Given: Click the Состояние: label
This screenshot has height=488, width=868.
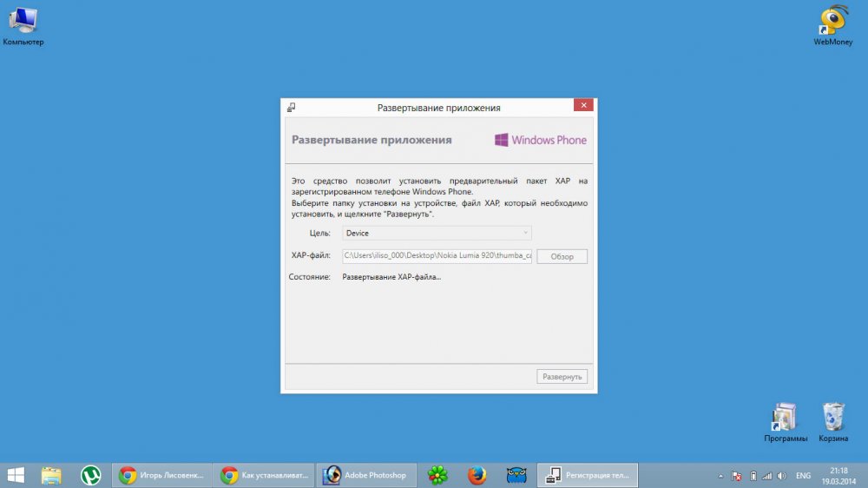Looking at the screenshot, I should [x=310, y=277].
